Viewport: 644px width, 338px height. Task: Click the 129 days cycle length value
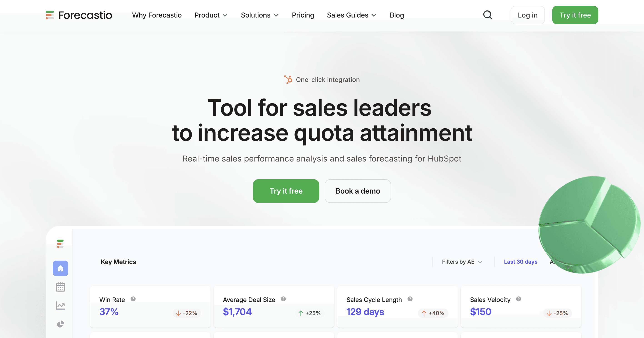tap(365, 312)
